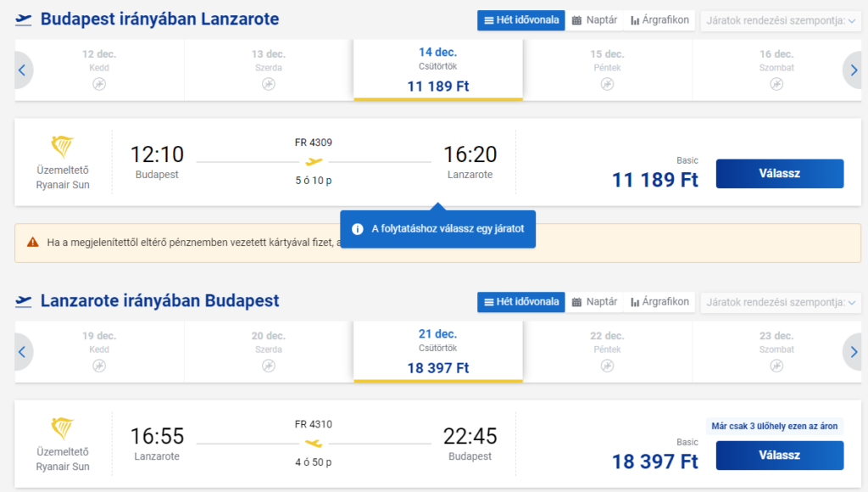Click the Ryanair harp logo on the FR 4310 flight

pos(62,428)
